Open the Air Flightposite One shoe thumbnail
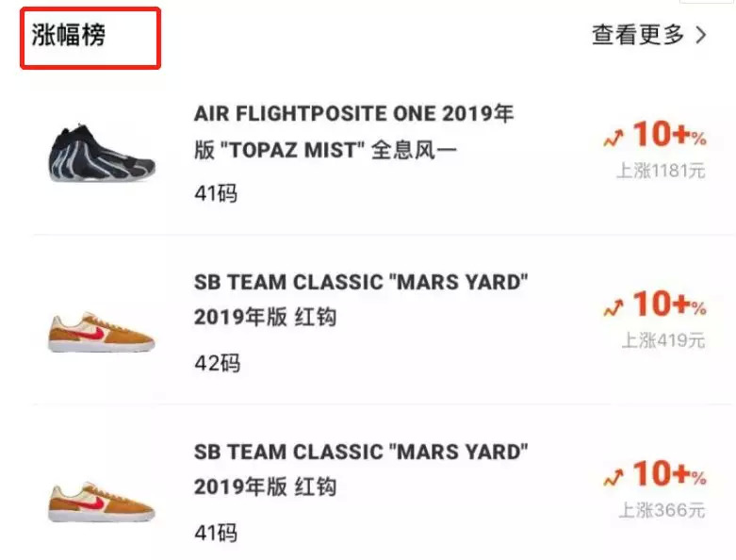Image resolution: width=736 pixels, height=560 pixels. (x=102, y=153)
